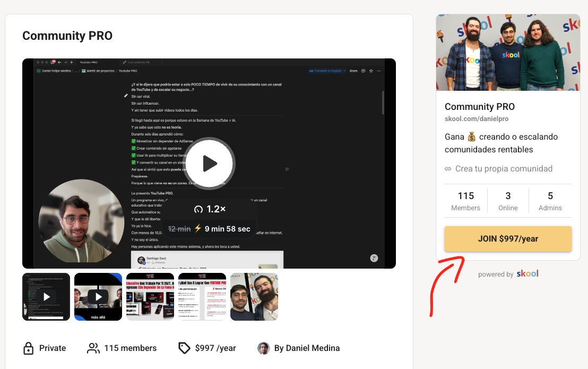Open the second thumbnail labeled más allá
This screenshot has width=588, height=369.
coord(98,297)
